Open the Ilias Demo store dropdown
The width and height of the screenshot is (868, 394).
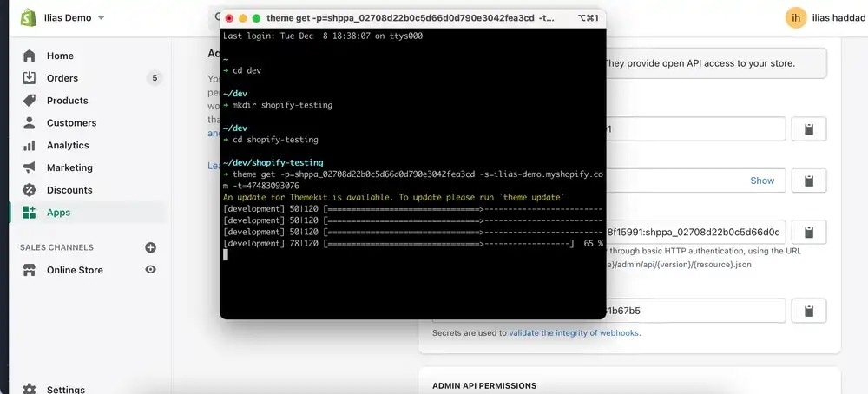click(x=76, y=18)
